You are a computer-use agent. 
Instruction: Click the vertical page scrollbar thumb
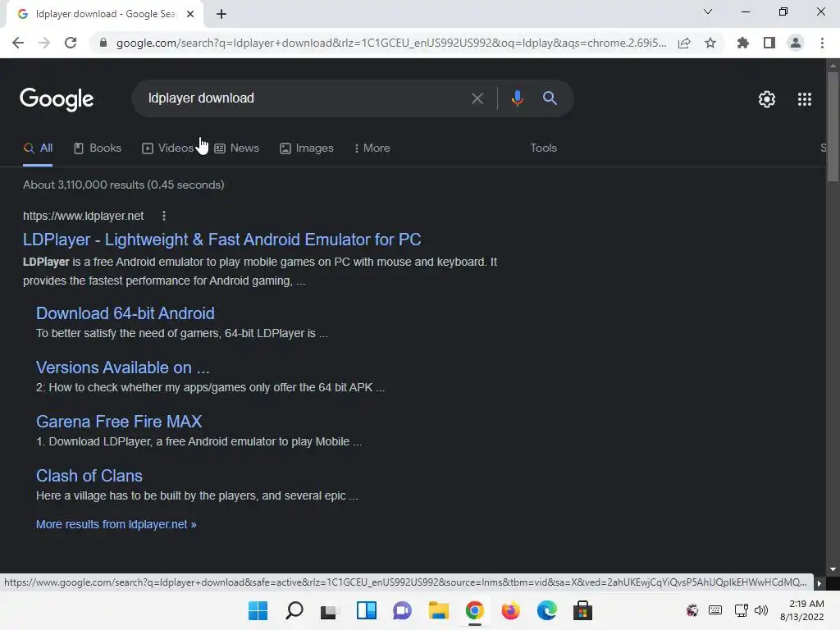pyautogui.click(x=833, y=126)
